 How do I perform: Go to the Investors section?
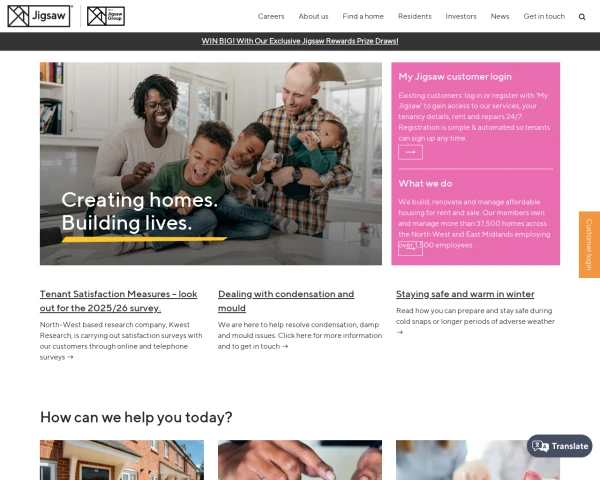(x=461, y=16)
